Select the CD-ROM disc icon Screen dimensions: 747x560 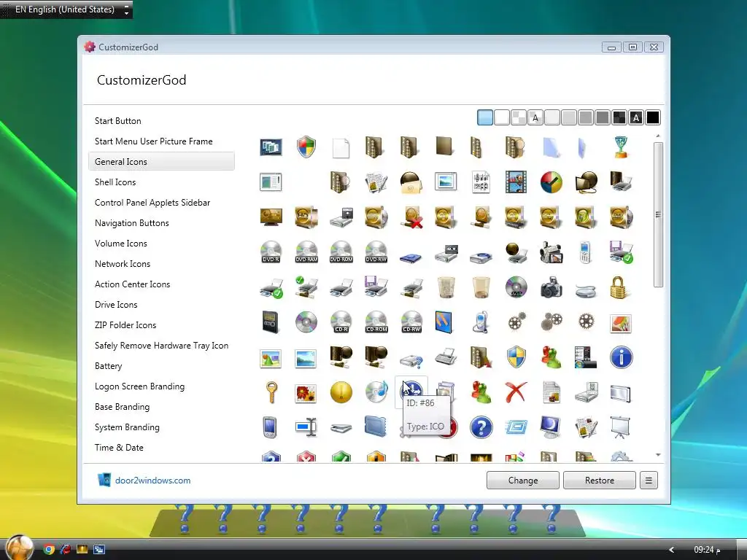[376, 322]
